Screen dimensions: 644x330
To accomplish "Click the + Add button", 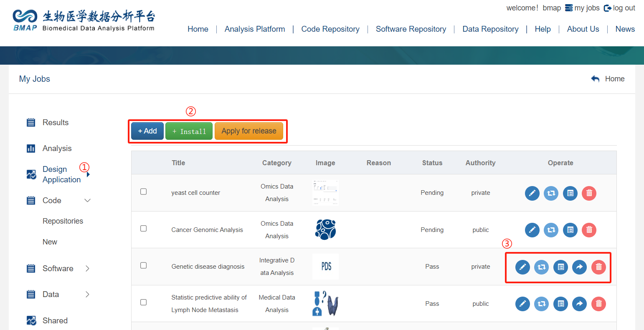I will tap(147, 131).
